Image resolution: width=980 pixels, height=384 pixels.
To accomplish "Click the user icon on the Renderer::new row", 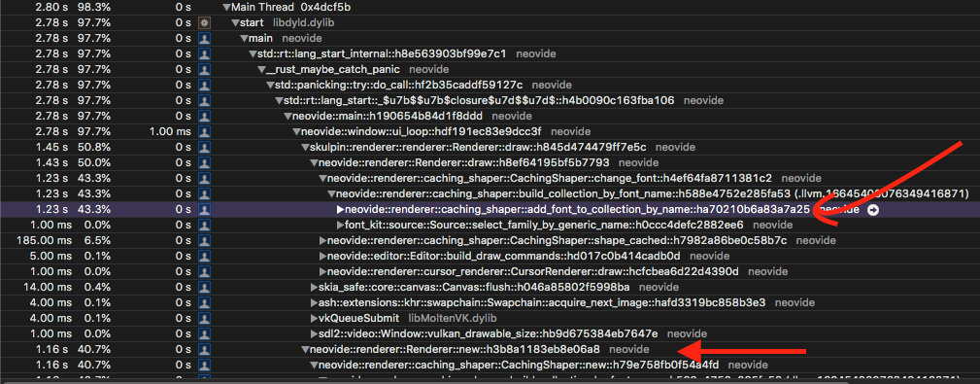I will tap(204, 350).
